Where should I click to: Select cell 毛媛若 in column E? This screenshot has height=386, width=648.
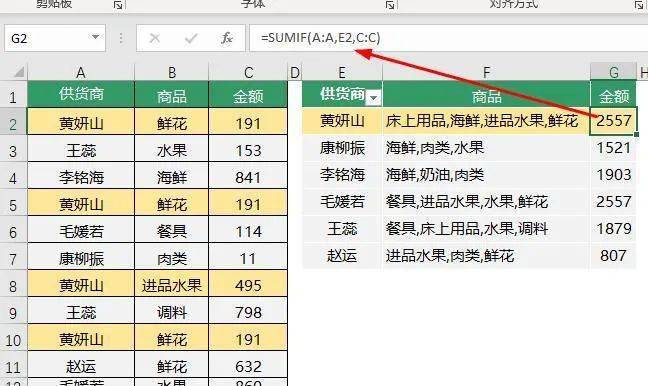point(342,202)
